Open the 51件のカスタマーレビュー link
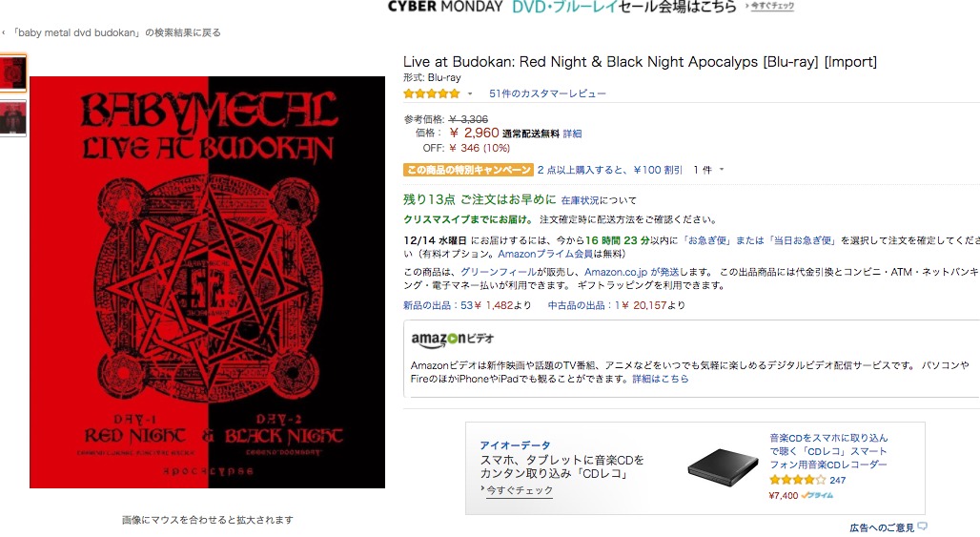The image size is (980, 537). click(x=547, y=93)
